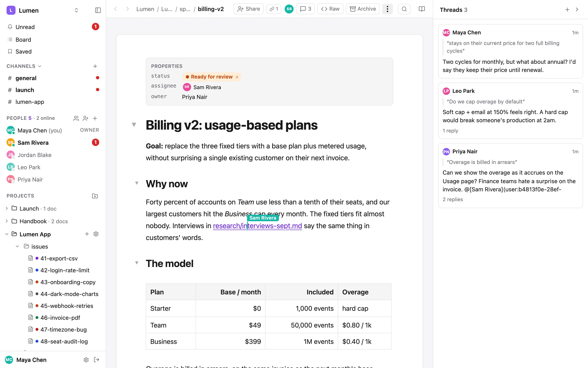Open the backlinks count button
588x368 pixels.
(x=274, y=9)
